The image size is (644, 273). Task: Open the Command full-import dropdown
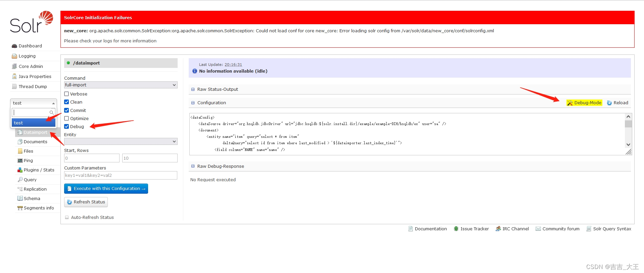point(121,85)
